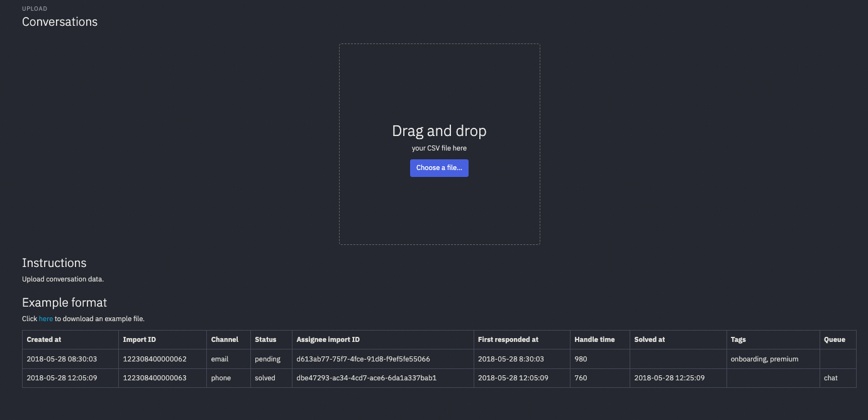Click the solved status cell
868x420 pixels.
click(x=272, y=378)
